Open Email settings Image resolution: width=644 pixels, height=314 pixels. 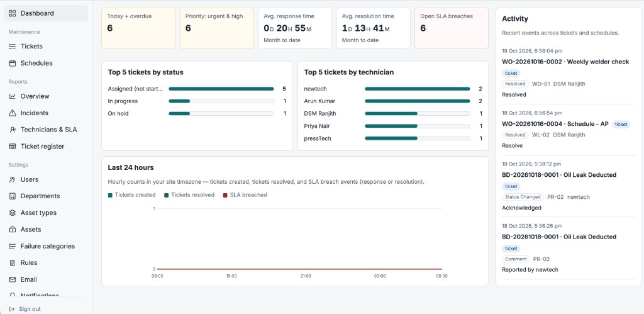[x=46, y=279]
